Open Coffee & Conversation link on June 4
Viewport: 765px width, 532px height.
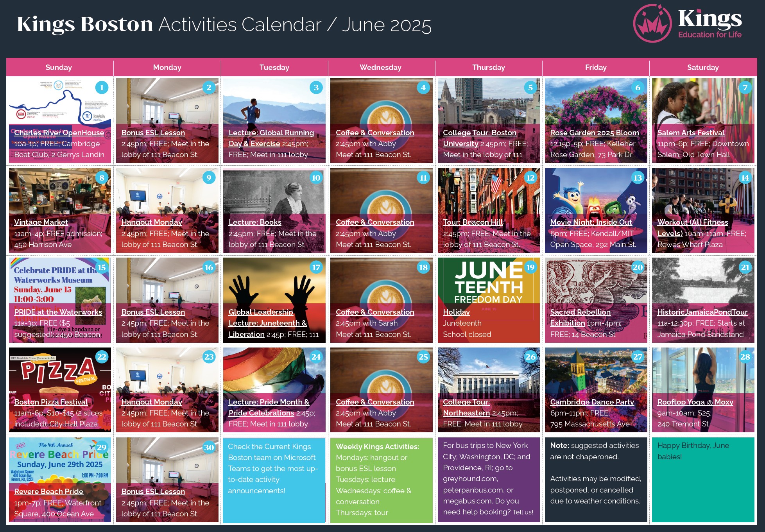pyautogui.click(x=375, y=133)
